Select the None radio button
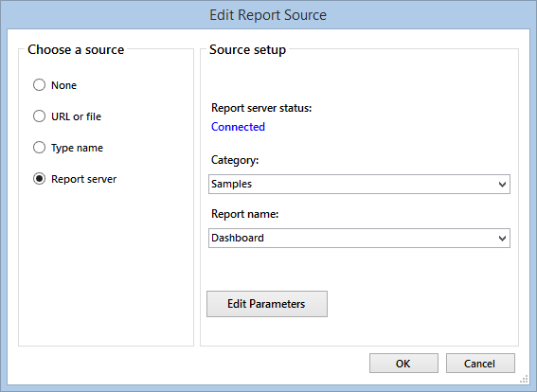This screenshot has width=537, height=392. click(39, 85)
